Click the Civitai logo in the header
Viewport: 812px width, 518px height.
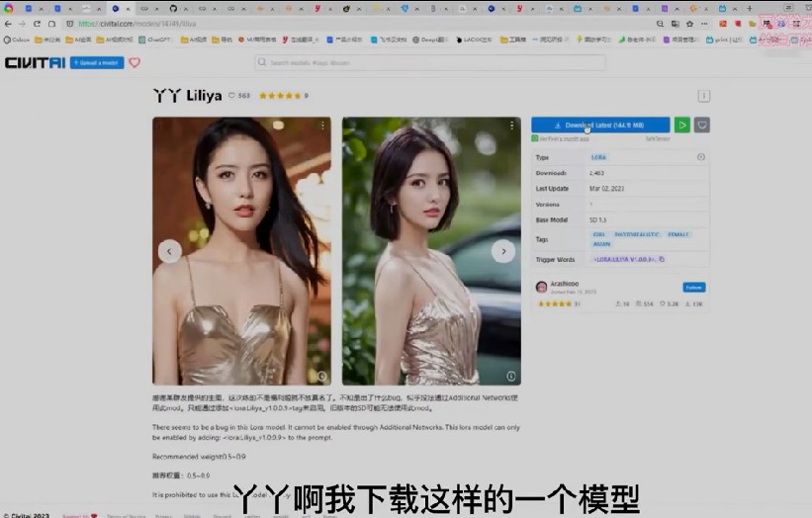point(34,62)
